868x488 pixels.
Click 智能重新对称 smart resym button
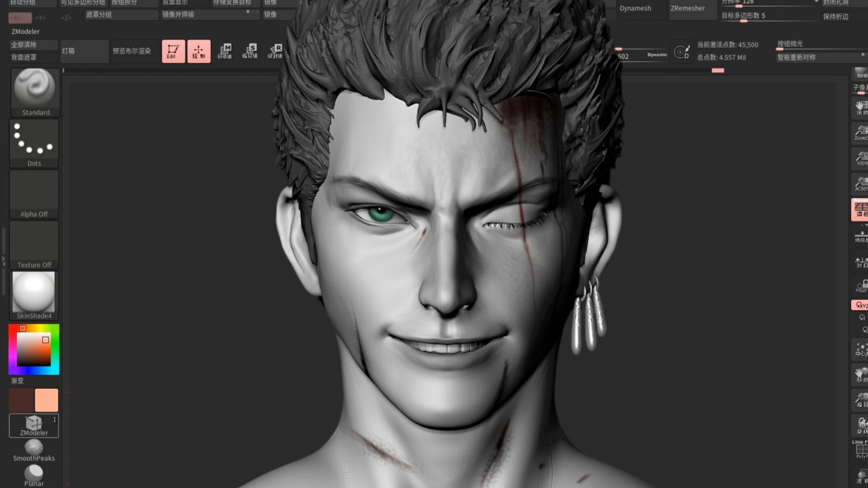(x=821, y=58)
